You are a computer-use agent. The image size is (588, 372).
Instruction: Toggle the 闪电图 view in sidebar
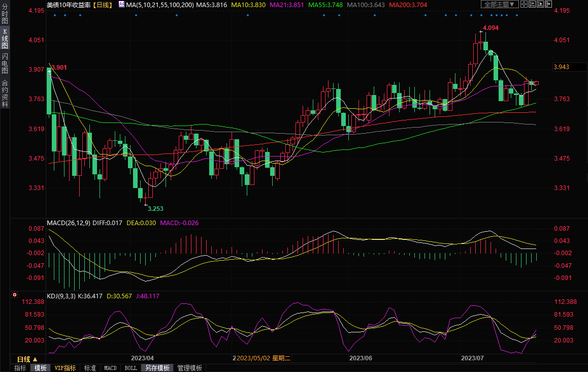pyautogui.click(x=5, y=63)
